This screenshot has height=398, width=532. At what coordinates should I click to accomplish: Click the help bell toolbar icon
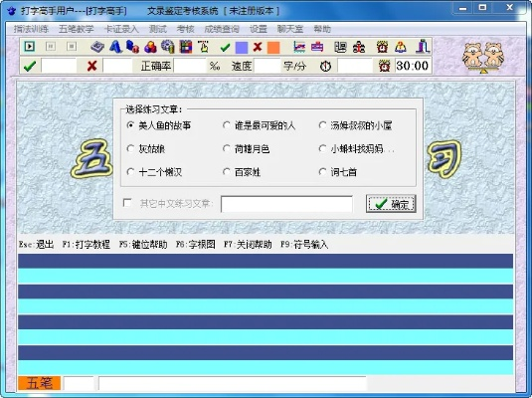click(401, 47)
